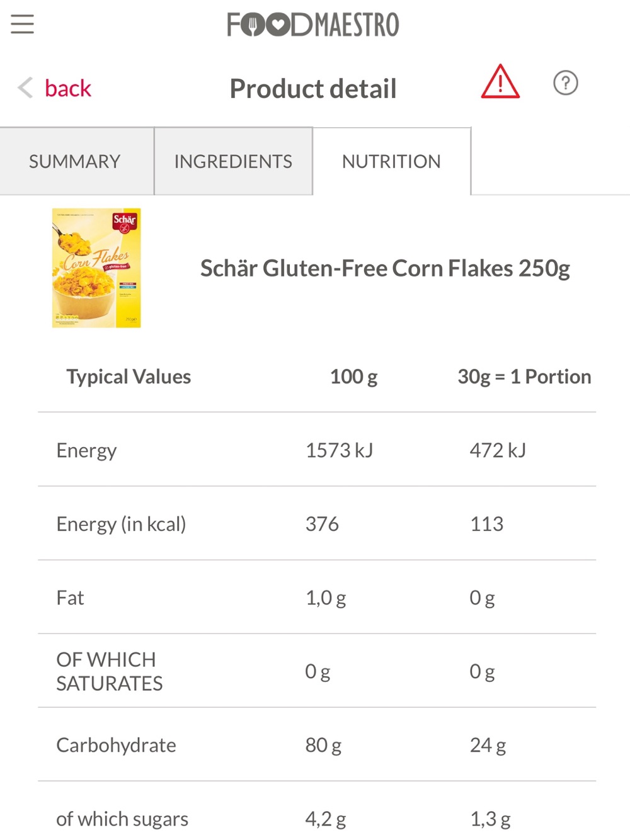The height and width of the screenshot is (840, 630).
Task: Select the 100 g column header
Action: (353, 377)
